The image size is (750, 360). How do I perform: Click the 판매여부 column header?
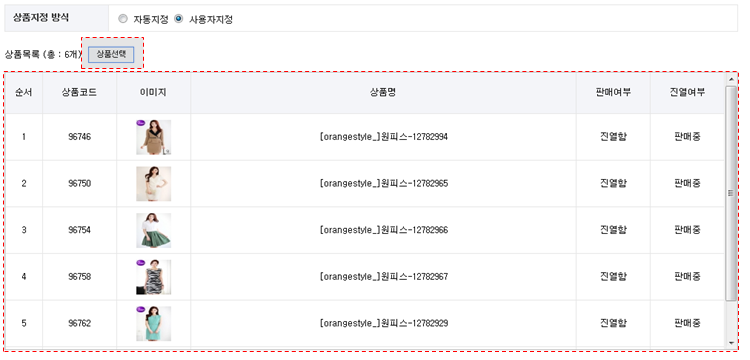pyautogui.click(x=613, y=93)
